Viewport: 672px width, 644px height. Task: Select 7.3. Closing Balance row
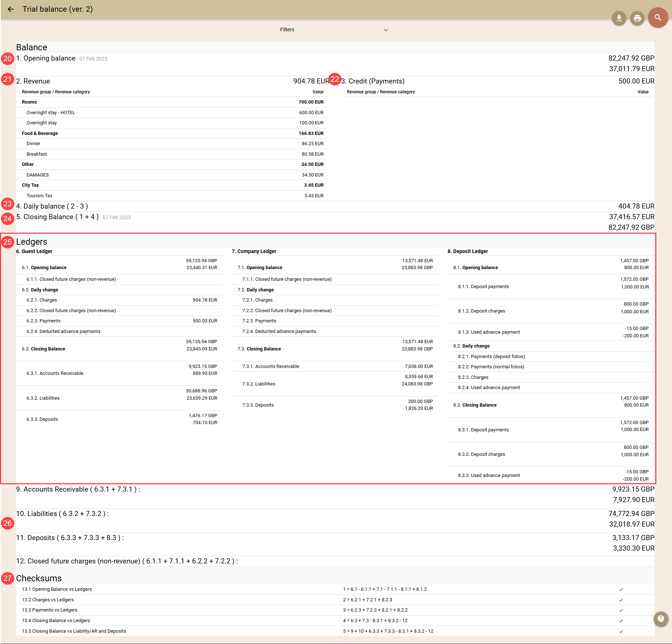pos(335,349)
